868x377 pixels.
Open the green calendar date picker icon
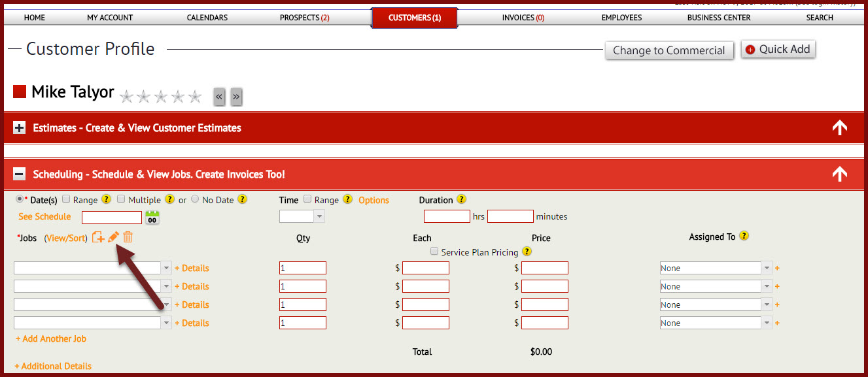[x=152, y=218]
